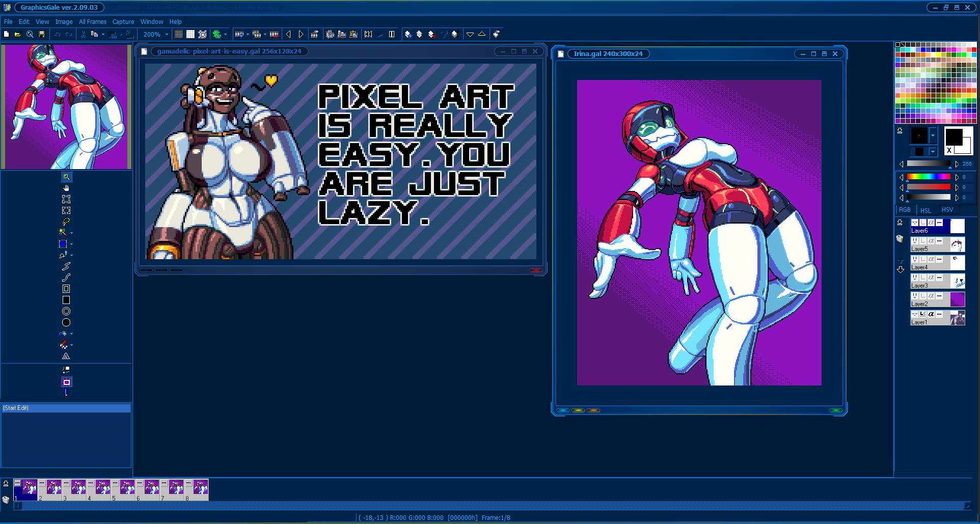Toggle alpha channel on Layer1
980x524 pixels.
(931, 314)
